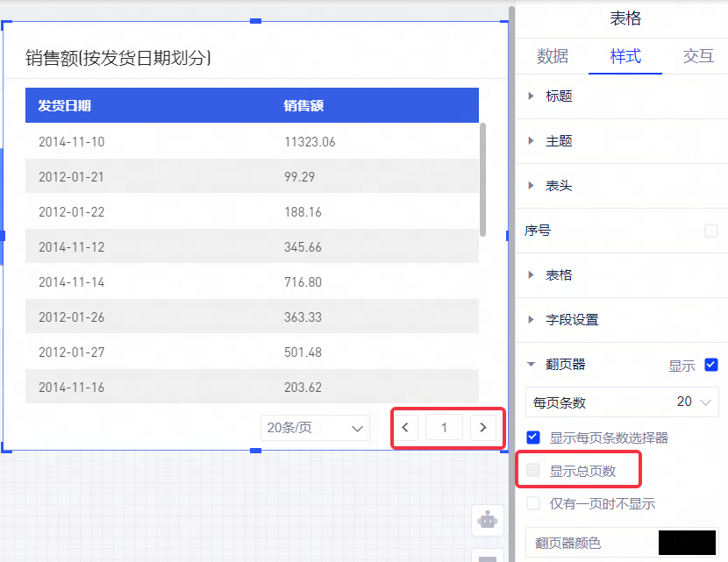The height and width of the screenshot is (562, 728).
Task: Switch to the 数据 tab
Action: (553, 56)
